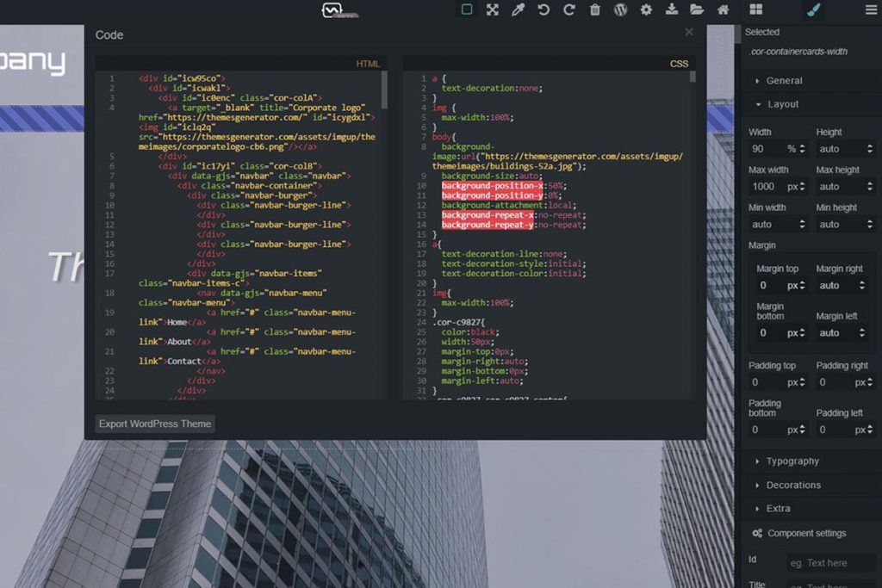The width and height of the screenshot is (882, 588).
Task: Click the Export WordPress Theme button
Action: pos(155,424)
